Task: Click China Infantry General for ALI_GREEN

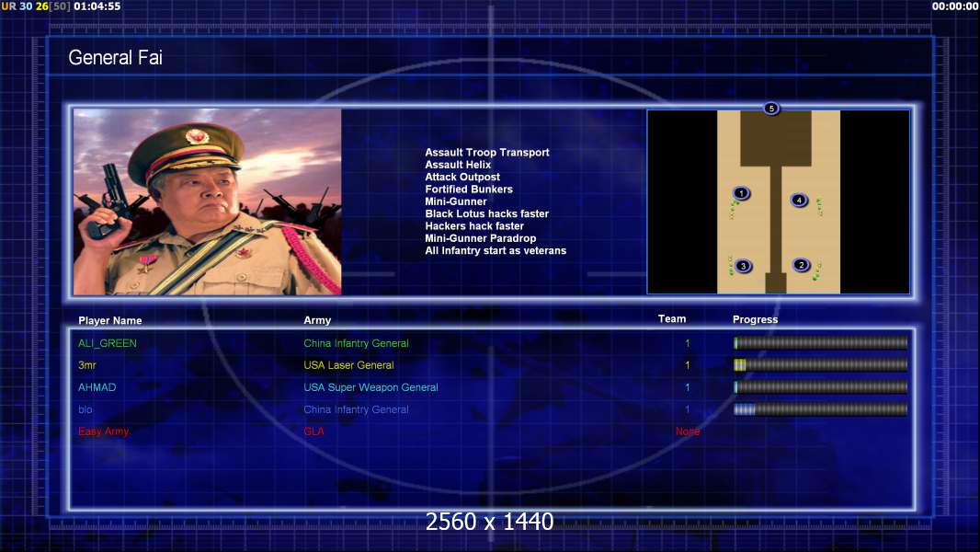Action: (357, 343)
